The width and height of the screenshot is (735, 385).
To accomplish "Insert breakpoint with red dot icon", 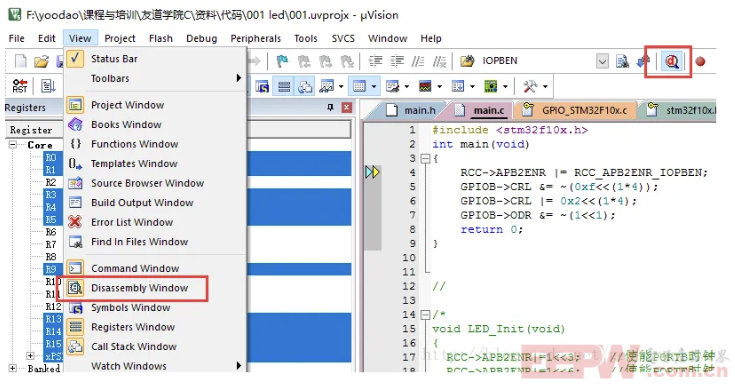I will (700, 61).
